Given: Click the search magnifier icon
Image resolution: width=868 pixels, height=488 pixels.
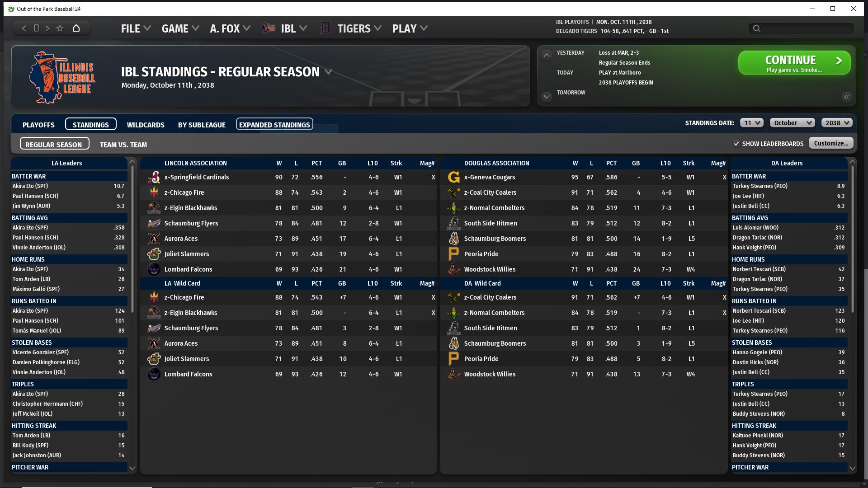Looking at the screenshot, I should click(756, 28).
